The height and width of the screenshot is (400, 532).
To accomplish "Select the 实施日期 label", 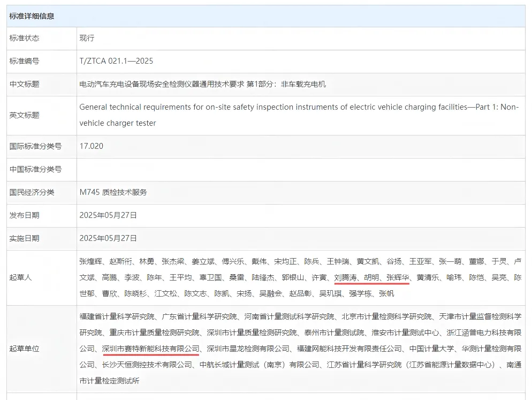I will point(25,238).
